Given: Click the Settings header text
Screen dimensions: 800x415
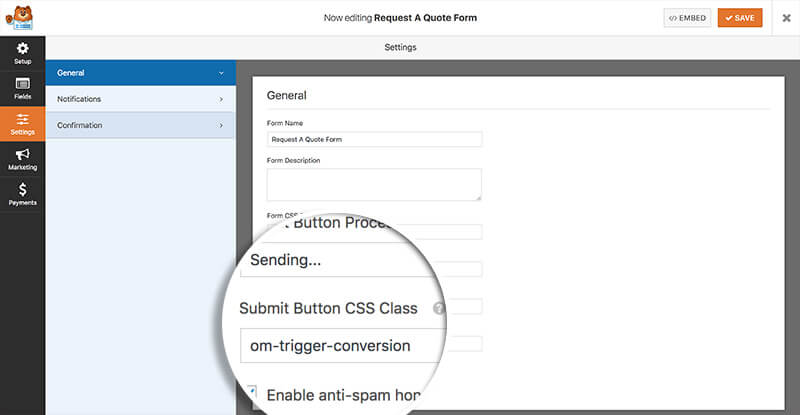Looking at the screenshot, I should [x=401, y=47].
